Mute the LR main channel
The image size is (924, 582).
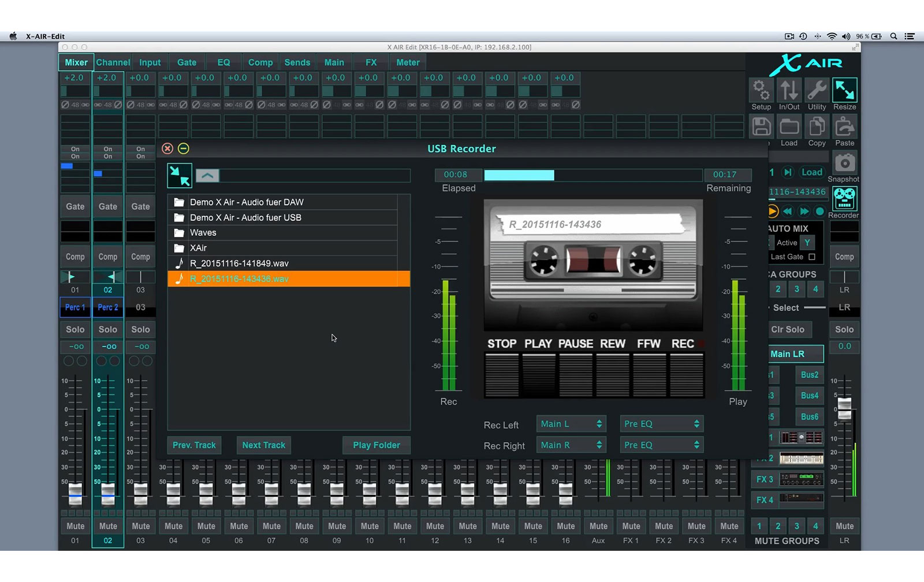[x=844, y=526]
